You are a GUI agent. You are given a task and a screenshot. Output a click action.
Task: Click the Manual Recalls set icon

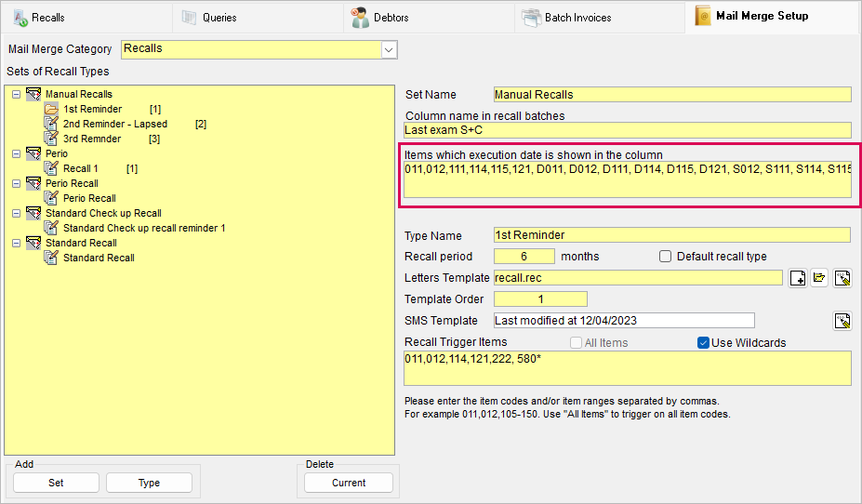(33, 94)
